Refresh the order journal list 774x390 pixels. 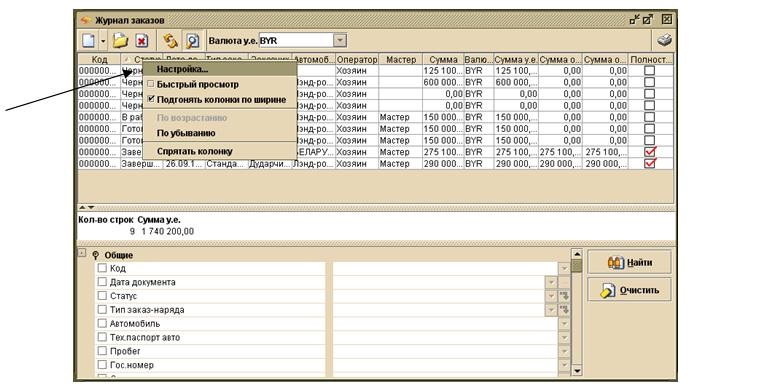pos(171,40)
